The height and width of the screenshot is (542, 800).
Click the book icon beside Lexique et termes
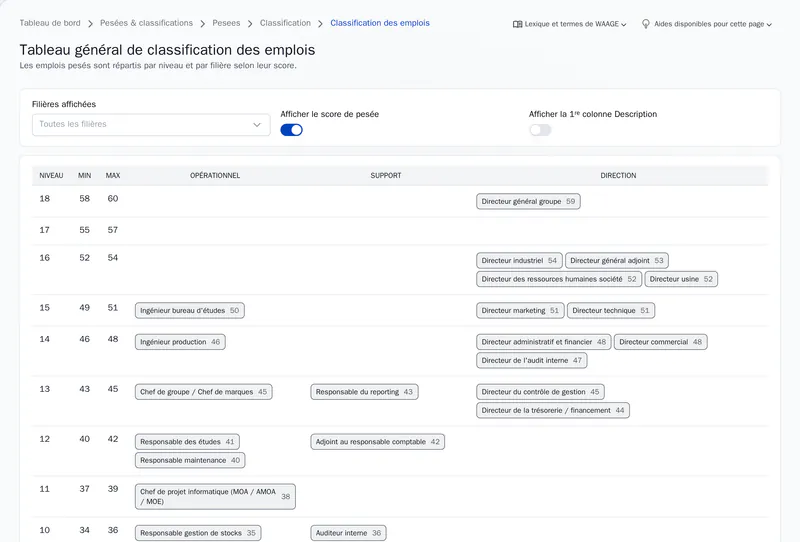[x=517, y=24]
